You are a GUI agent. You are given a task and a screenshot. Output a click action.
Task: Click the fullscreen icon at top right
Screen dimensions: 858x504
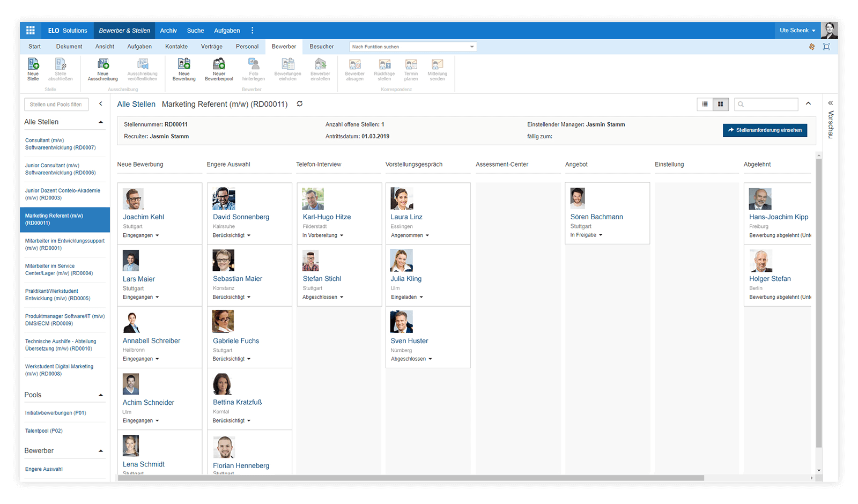pos(826,47)
